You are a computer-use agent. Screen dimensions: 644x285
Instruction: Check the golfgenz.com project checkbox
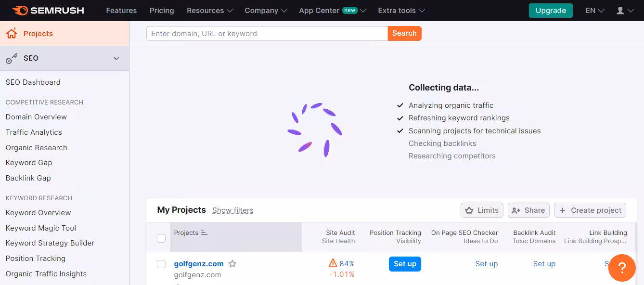(161, 264)
